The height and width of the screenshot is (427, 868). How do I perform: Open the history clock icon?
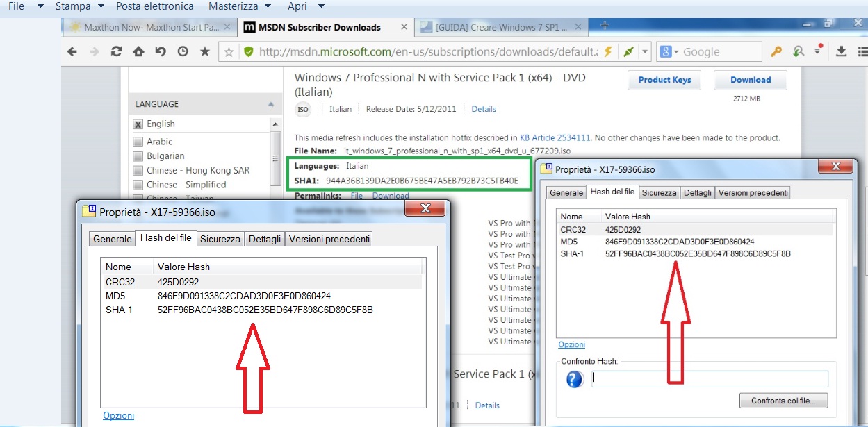pyautogui.click(x=183, y=51)
